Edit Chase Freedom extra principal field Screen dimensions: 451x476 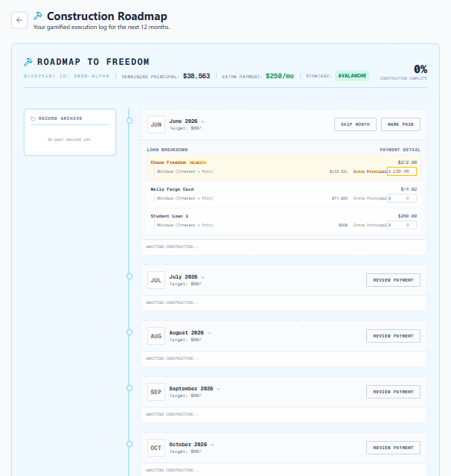pos(402,171)
